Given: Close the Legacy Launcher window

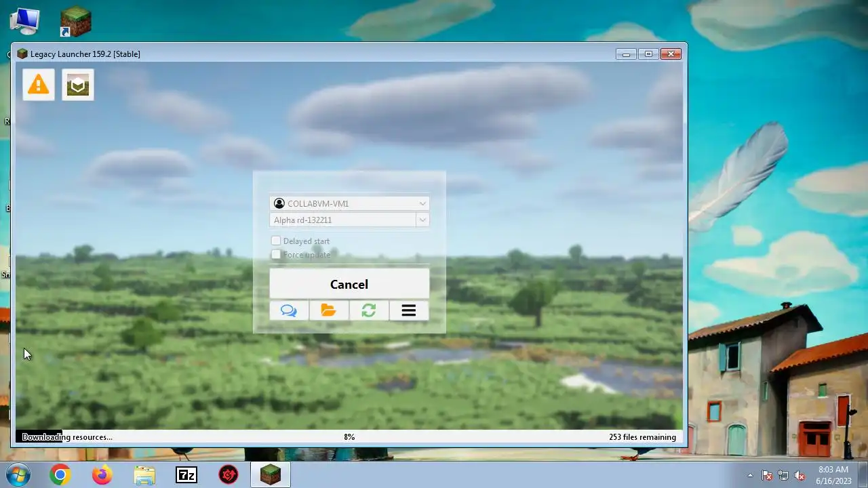Looking at the screenshot, I should [x=671, y=54].
